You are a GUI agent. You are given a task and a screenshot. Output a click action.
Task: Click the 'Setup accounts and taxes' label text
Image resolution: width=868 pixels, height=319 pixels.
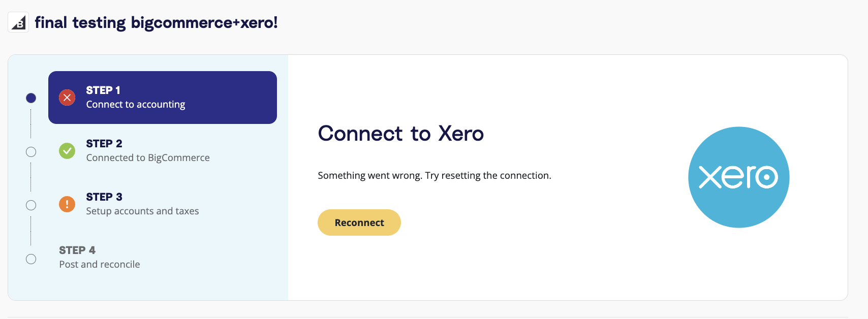click(x=142, y=211)
